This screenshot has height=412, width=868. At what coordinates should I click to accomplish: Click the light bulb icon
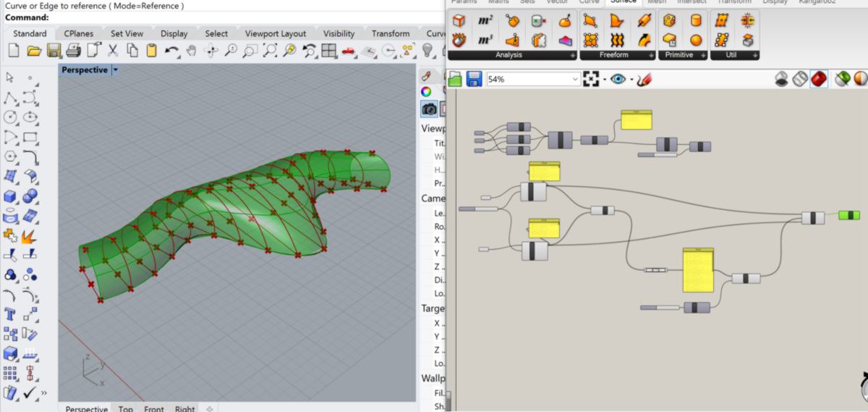427,51
